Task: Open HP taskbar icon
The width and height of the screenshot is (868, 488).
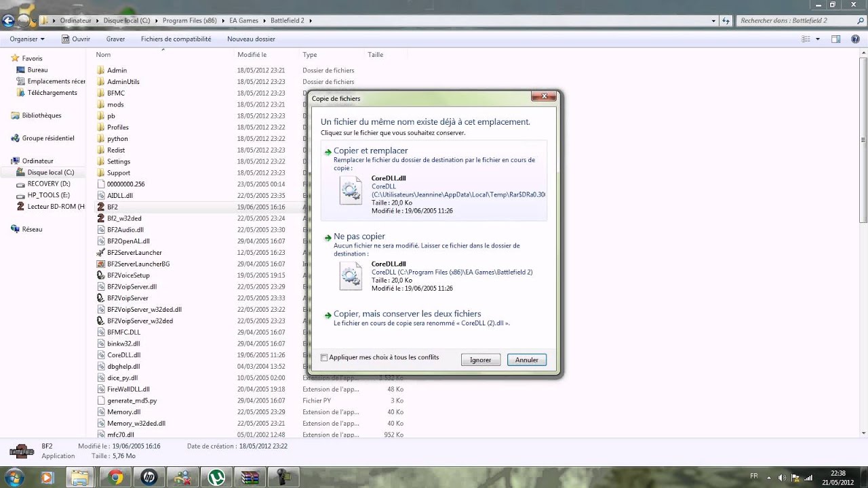Action: coord(149,477)
